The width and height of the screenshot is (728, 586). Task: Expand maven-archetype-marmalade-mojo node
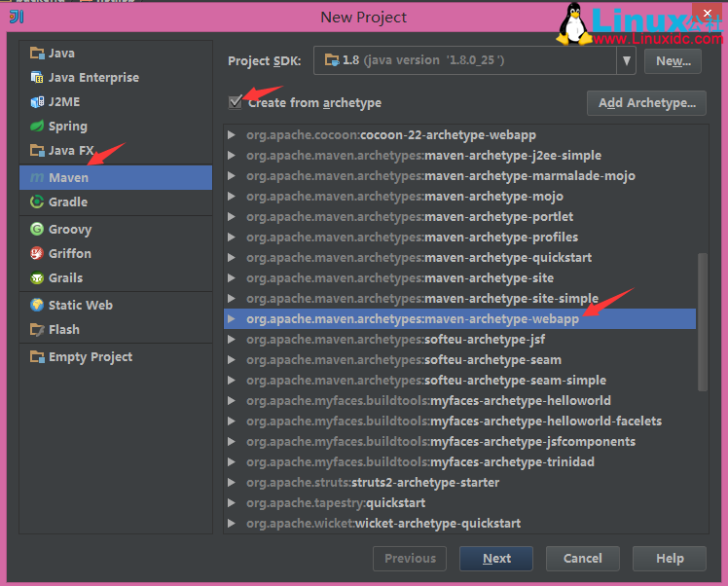pyautogui.click(x=231, y=176)
